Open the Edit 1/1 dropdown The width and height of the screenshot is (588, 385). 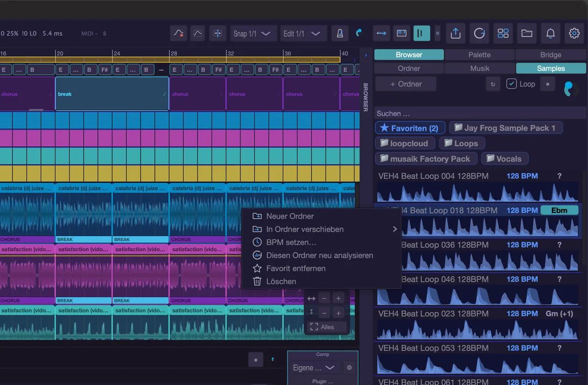coord(304,33)
